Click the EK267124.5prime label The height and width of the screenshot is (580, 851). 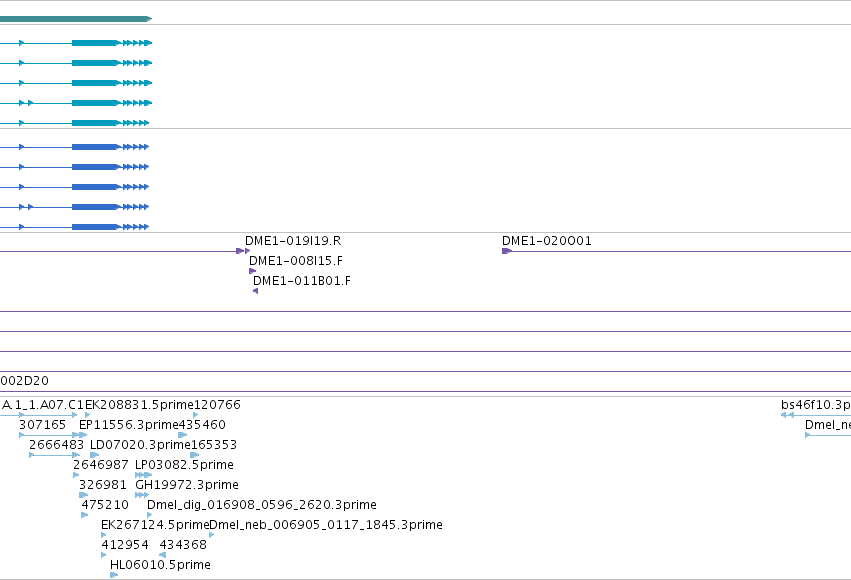(x=155, y=525)
